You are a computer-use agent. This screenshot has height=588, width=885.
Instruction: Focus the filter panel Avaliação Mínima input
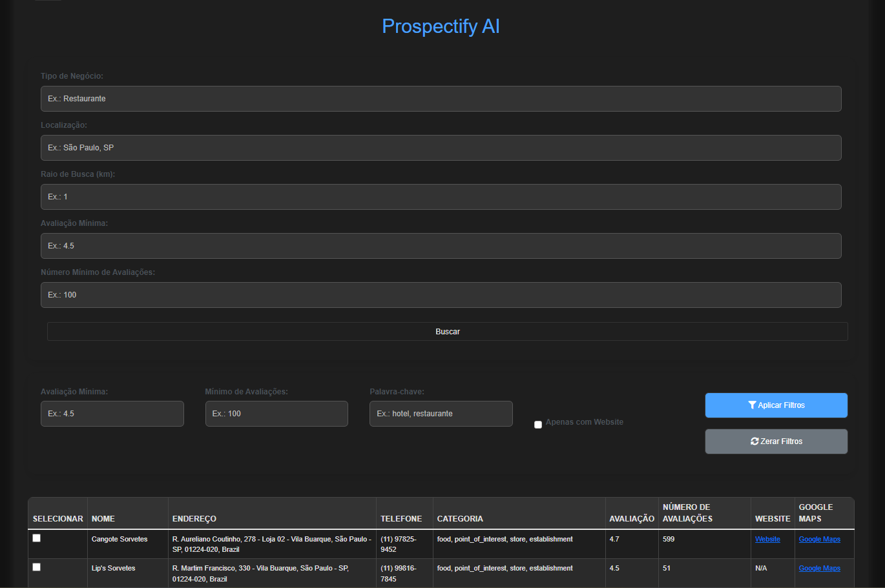pyautogui.click(x=112, y=414)
